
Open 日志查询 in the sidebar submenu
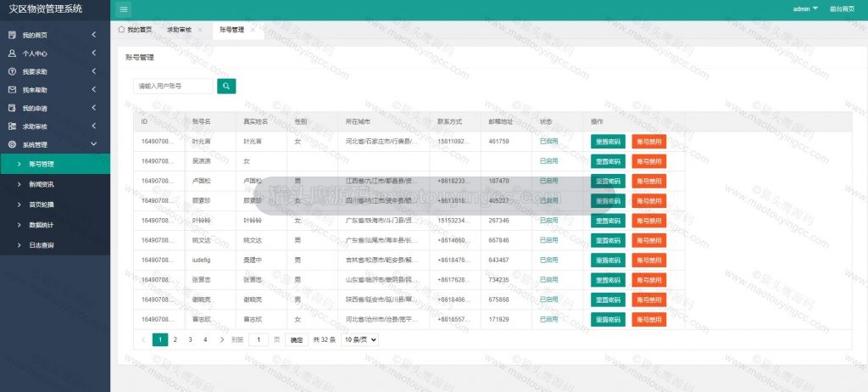coord(55,245)
